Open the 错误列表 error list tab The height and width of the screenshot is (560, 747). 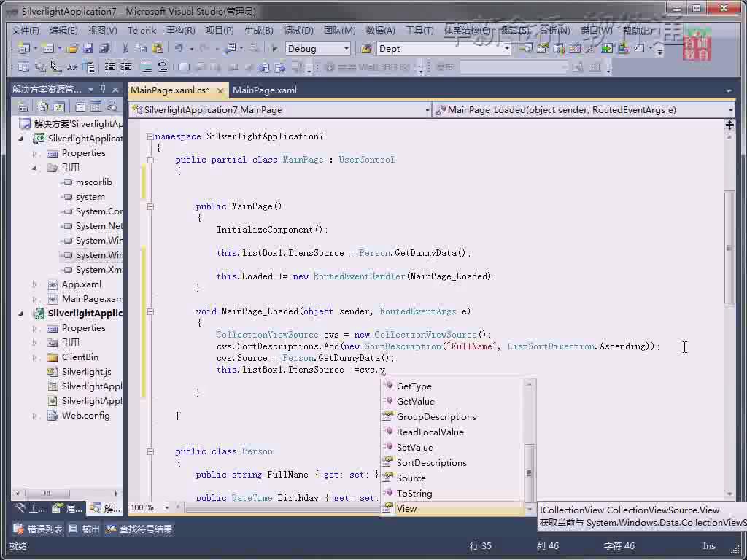pyautogui.click(x=39, y=529)
